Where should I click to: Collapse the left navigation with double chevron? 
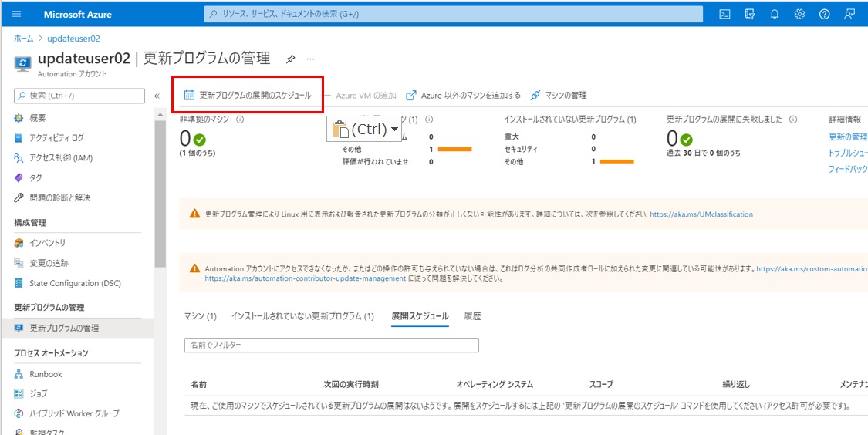coord(157,96)
